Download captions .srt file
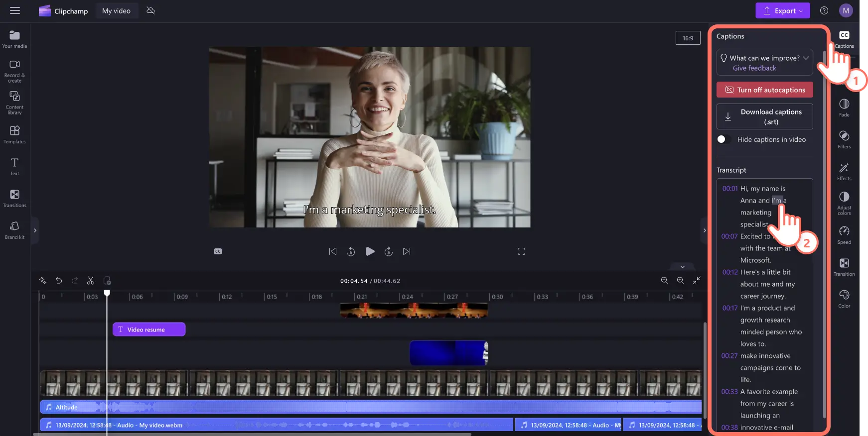Viewport: 868px width, 436px height. click(764, 116)
